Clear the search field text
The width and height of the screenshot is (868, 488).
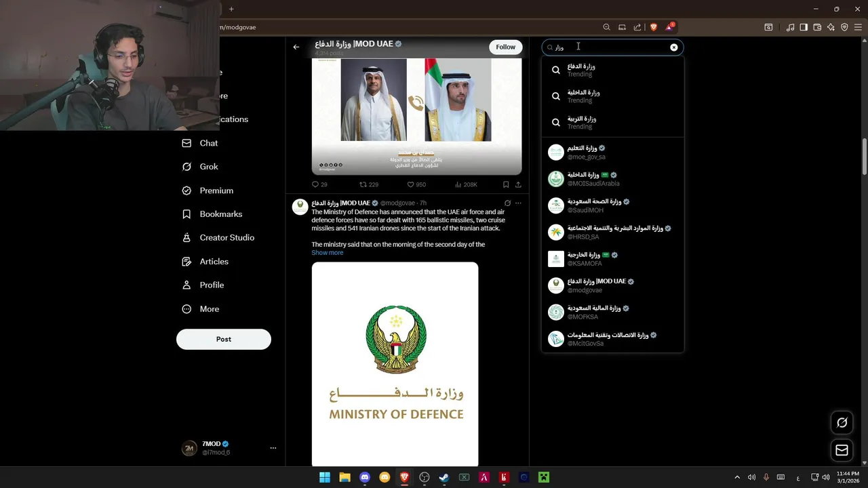click(x=673, y=47)
